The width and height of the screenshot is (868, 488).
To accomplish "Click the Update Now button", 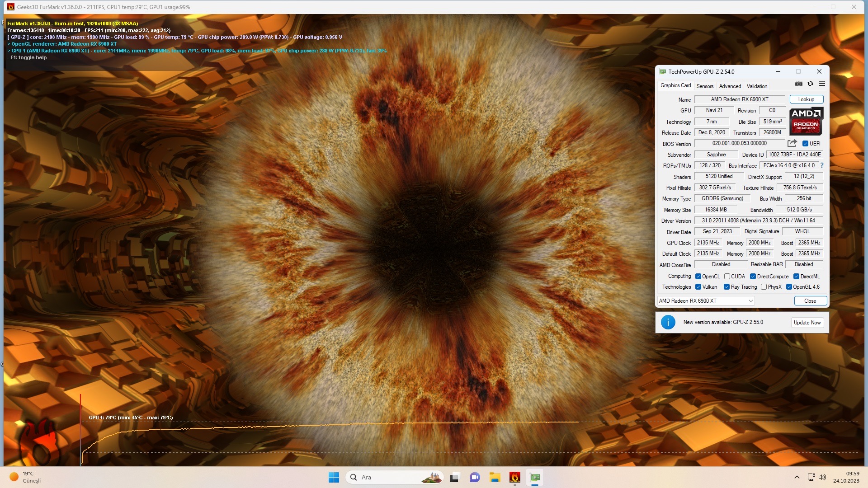I will (807, 323).
